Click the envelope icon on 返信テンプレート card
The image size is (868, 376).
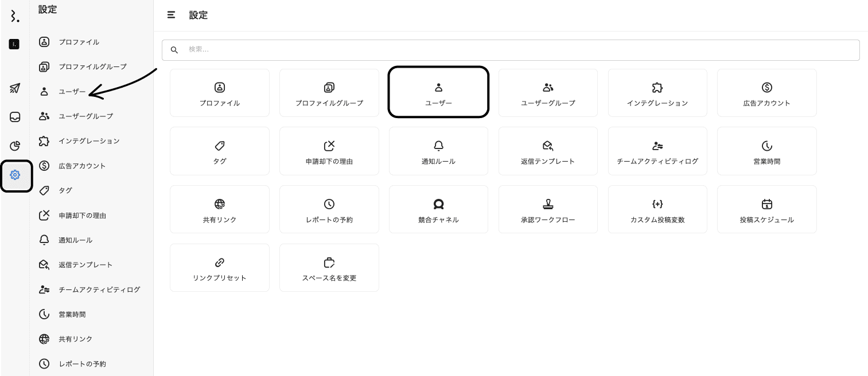pos(548,146)
